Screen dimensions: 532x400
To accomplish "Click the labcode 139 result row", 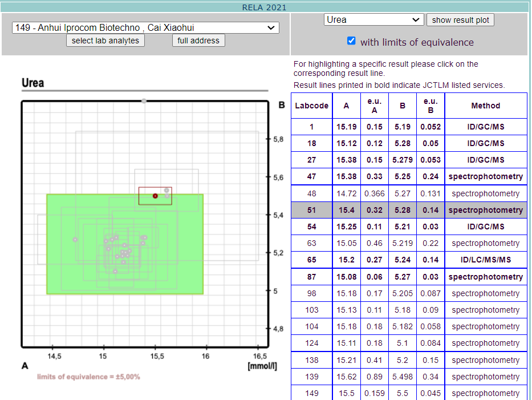I will pos(409,377).
